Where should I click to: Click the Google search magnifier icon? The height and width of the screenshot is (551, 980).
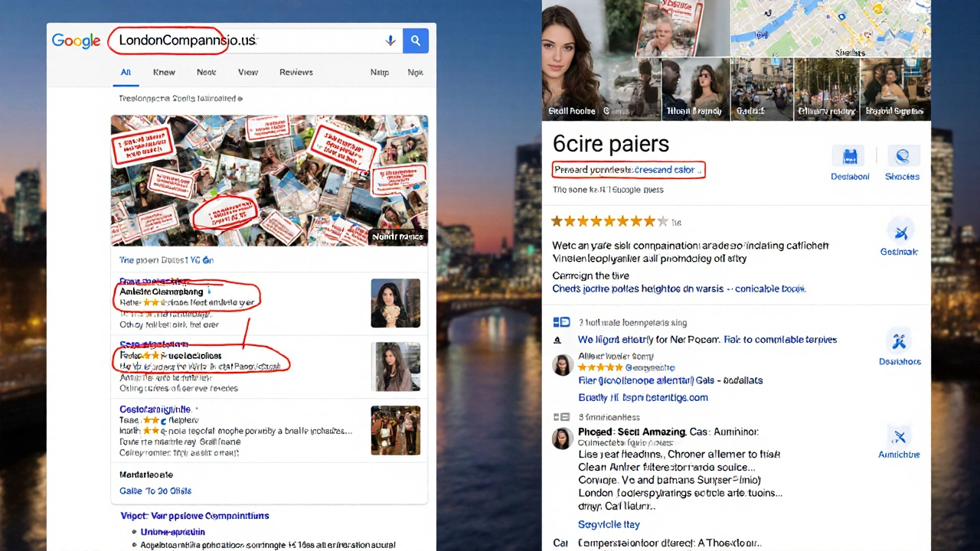[415, 41]
